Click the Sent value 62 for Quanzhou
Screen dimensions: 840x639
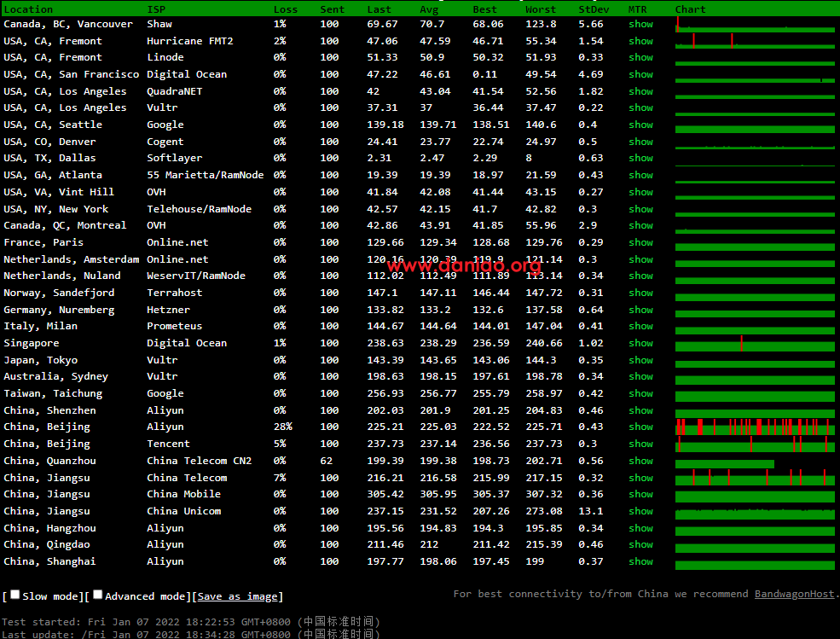pyautogui.click(x=327, y=461)
